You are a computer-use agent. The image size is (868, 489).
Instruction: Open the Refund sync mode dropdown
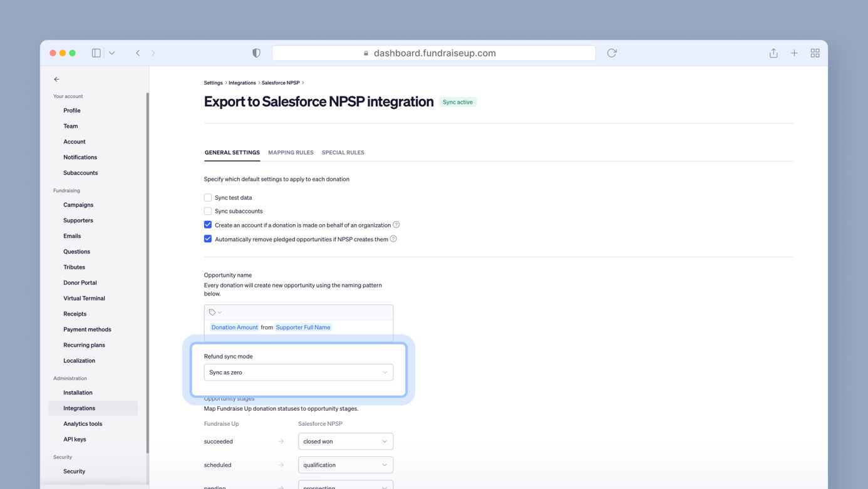298,373
